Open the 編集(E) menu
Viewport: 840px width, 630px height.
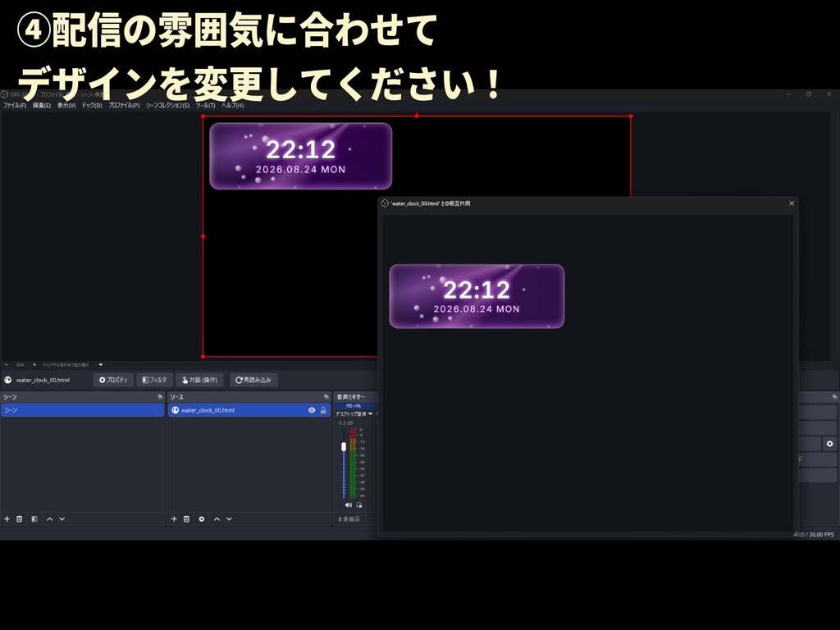click(x=41, y=106)
